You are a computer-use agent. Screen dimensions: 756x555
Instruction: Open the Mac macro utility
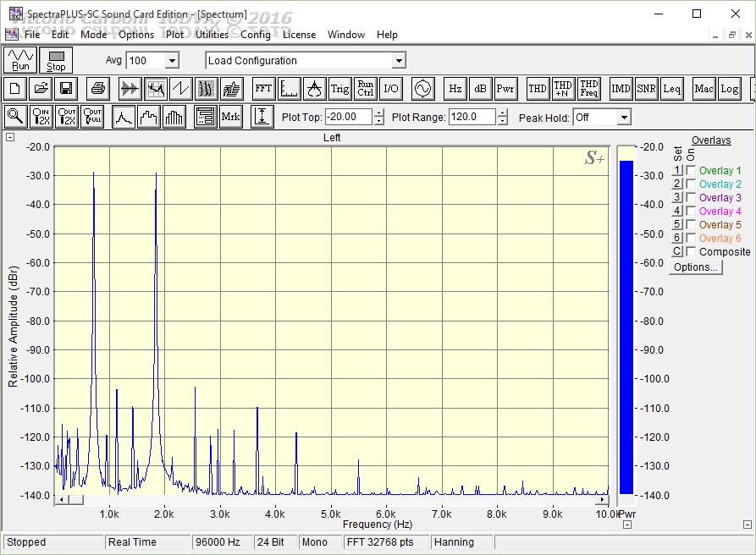[x=704, y=89]
